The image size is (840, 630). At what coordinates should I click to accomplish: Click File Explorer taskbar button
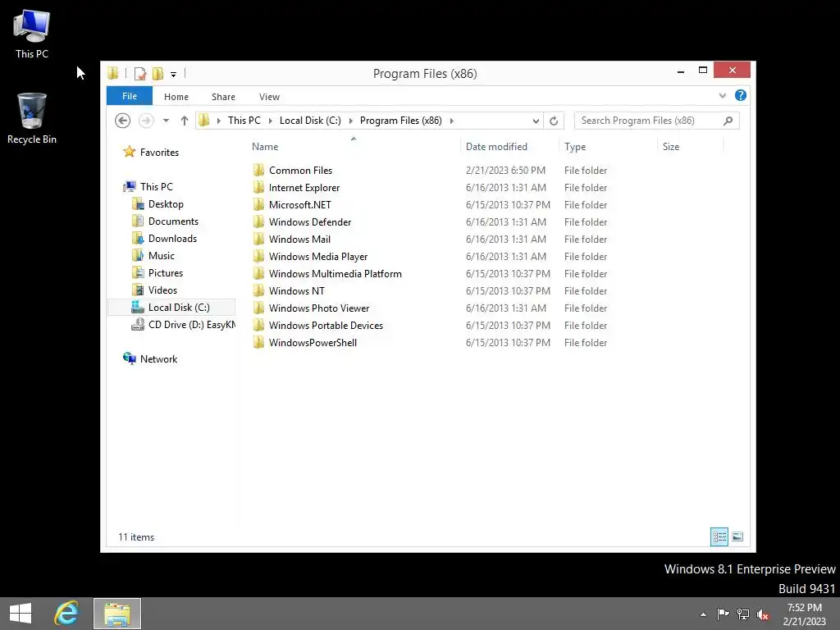pyautogui.click(x=117, y=614)
